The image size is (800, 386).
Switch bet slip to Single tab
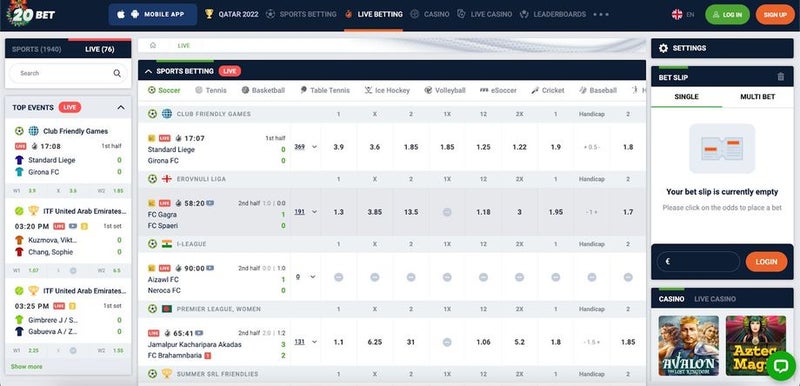[686, 97]
